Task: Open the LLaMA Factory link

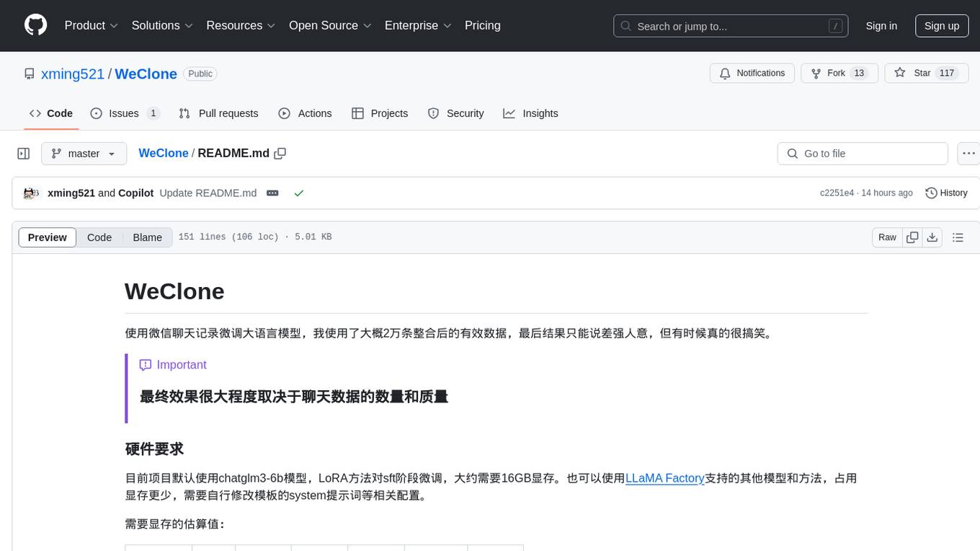Action: [x=664, y=478]
